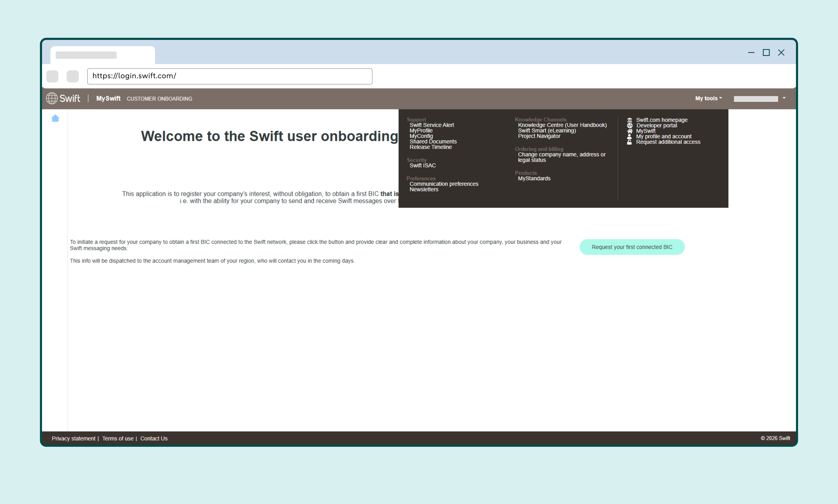The image size is (838, 504).
Task: Click the © 2026 Swift footer text
Action: 775,438
